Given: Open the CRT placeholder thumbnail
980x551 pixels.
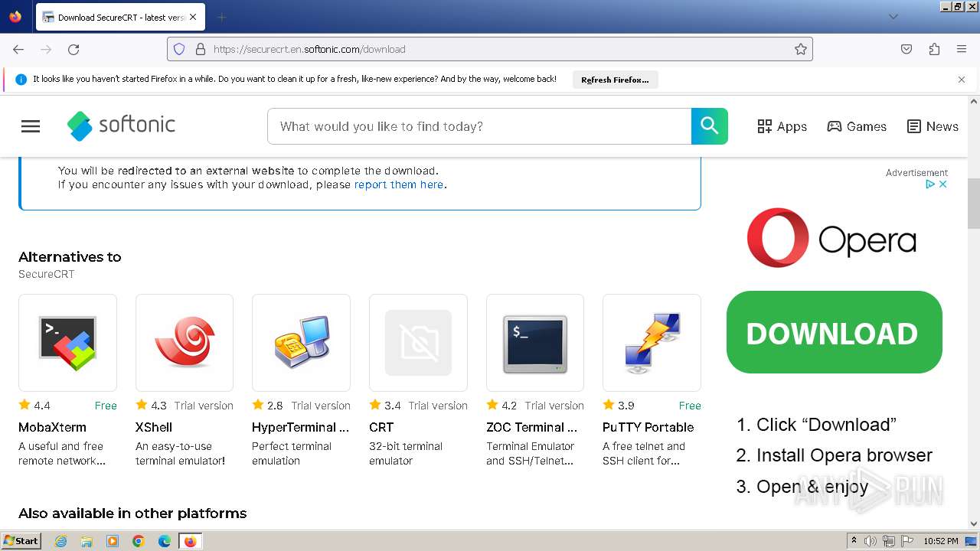Looking at the screenshot, I should tap(418, 343).
